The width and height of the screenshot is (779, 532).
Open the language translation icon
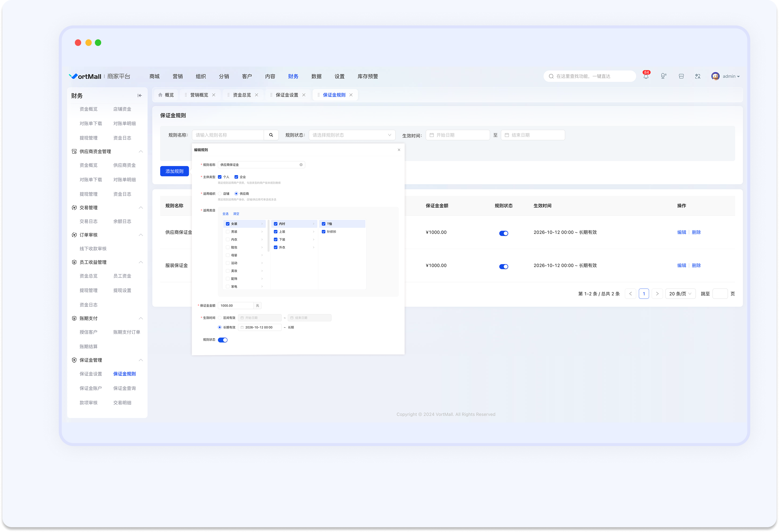[x=698, y=76]
